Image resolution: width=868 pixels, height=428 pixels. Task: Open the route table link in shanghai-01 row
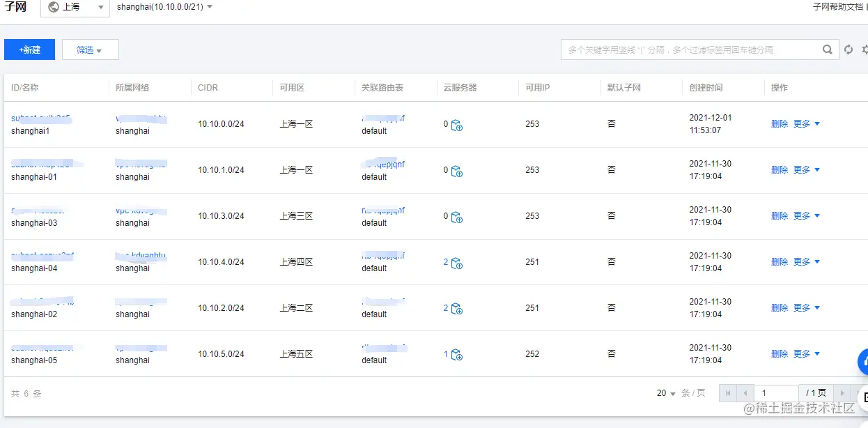tap(383, 165)
